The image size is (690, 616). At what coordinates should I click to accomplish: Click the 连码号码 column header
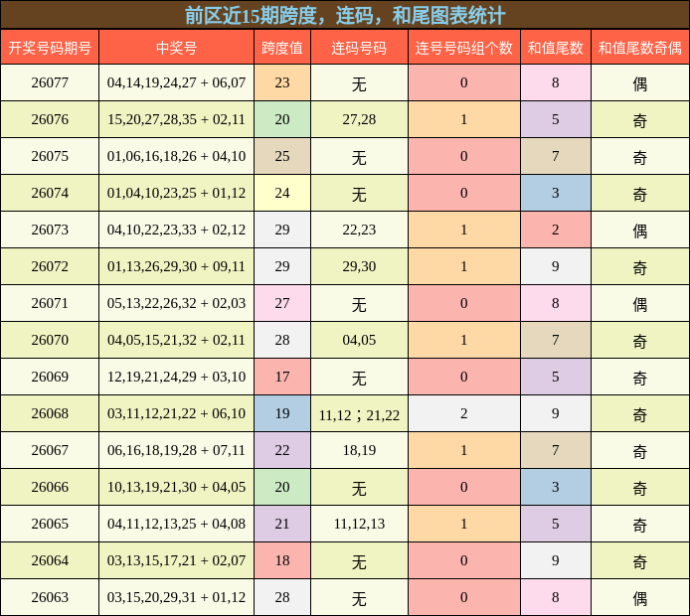pyautogui.click(x=359, y=48)
